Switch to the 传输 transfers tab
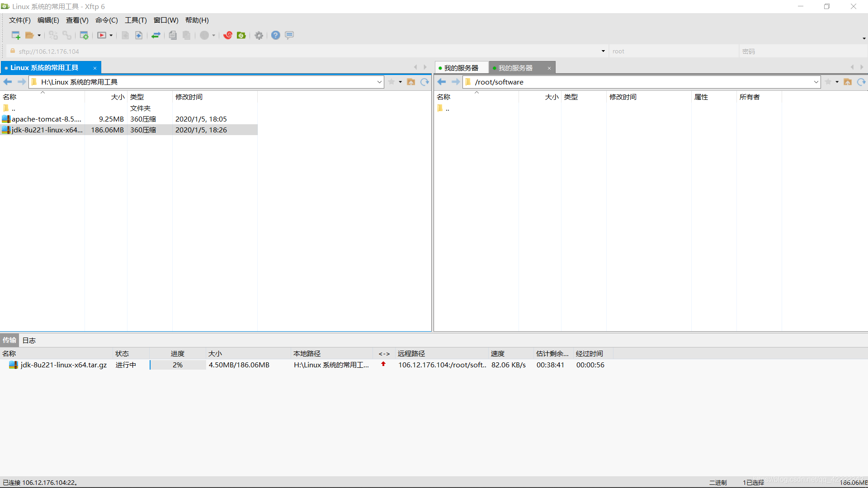 pyautogui.click(x=9, y=340)
